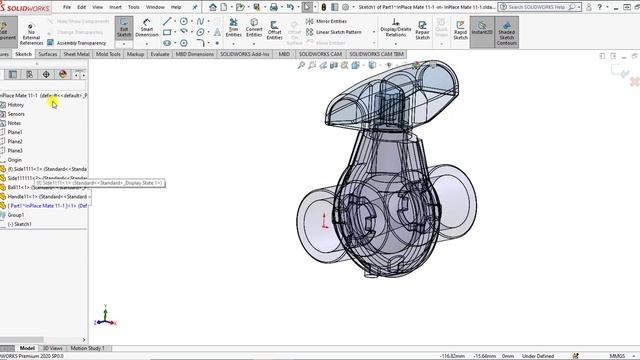
Task: Expand Convert Entities dropdown arrow
Action: point(254,44)
